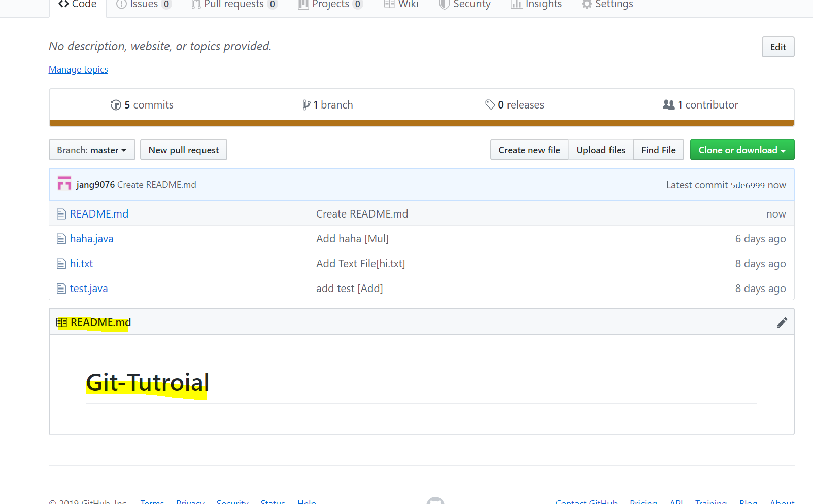Click '8 days ago' timestamp for hi.txt
The height and width of the screenshot is (504, 813).
coord(760,264)
